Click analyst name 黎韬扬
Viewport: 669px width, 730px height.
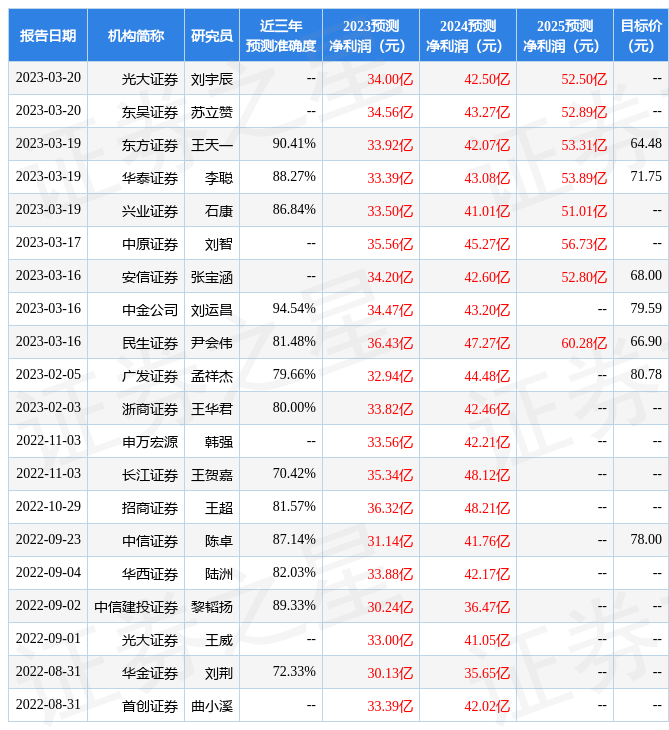212,606
